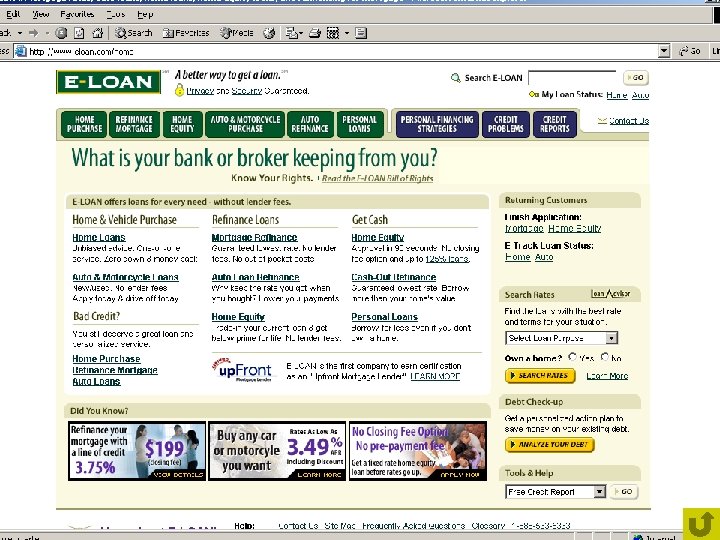Open the Auto Refinance navigation tab
720x540 pixels.
pyautogui.click(x=310, y=124)
